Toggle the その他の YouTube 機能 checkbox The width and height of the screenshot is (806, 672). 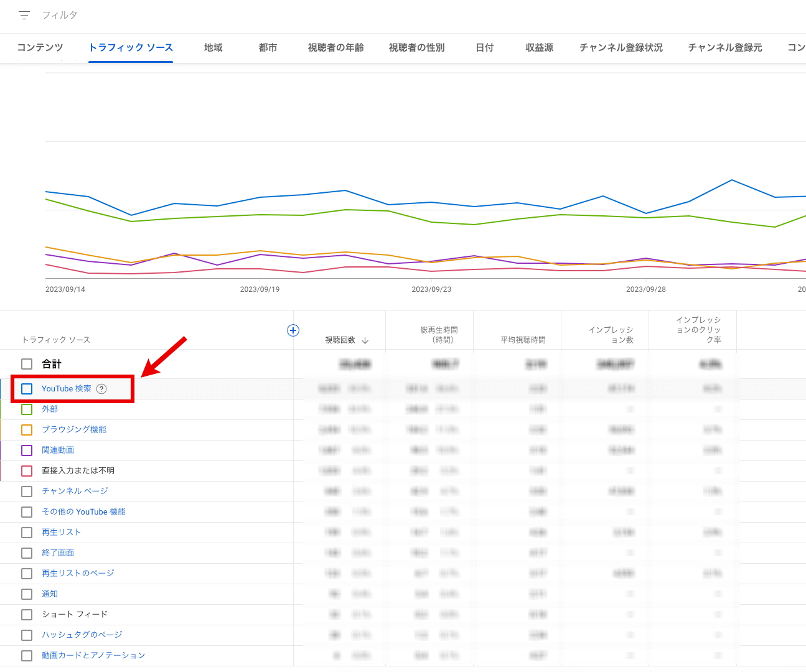(27, 512)
